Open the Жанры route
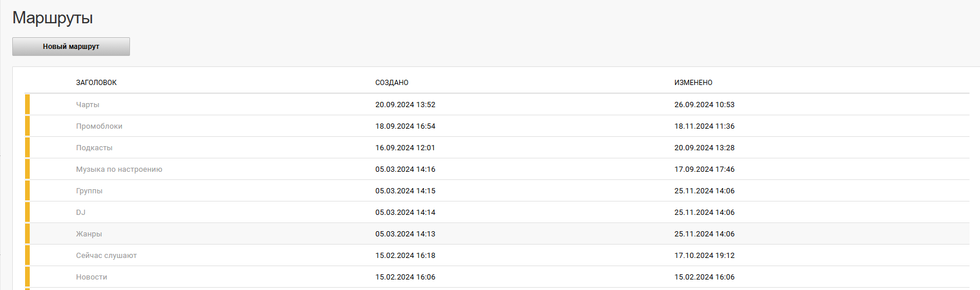980x290 pixels. pyautogui.click(x=89, y=234)
